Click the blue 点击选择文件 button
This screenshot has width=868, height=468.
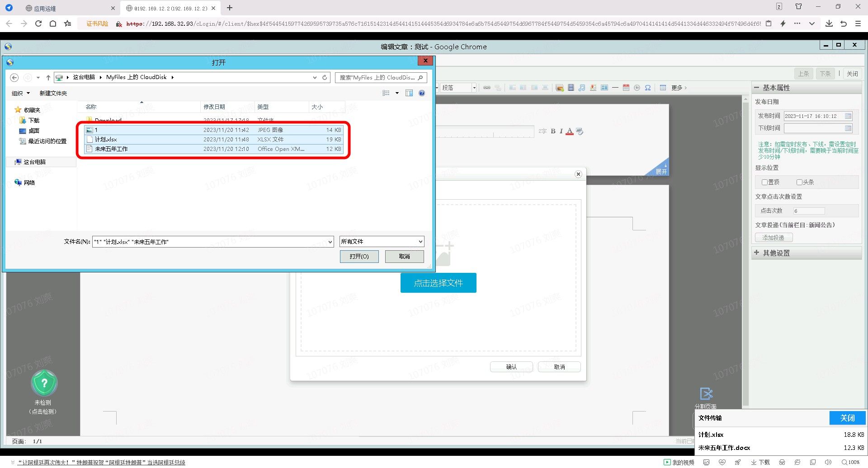point(438,283)
